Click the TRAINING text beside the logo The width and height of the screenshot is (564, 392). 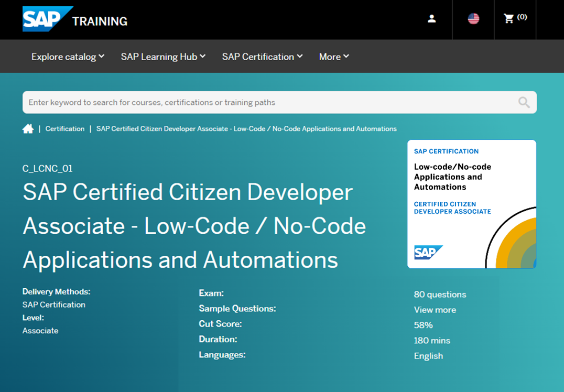(100, 21)
